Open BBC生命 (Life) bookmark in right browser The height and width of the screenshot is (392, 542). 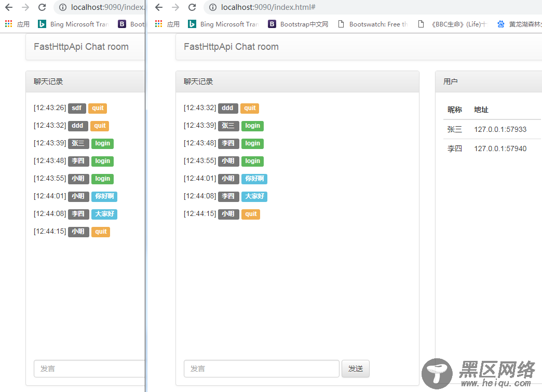[453, 24]
